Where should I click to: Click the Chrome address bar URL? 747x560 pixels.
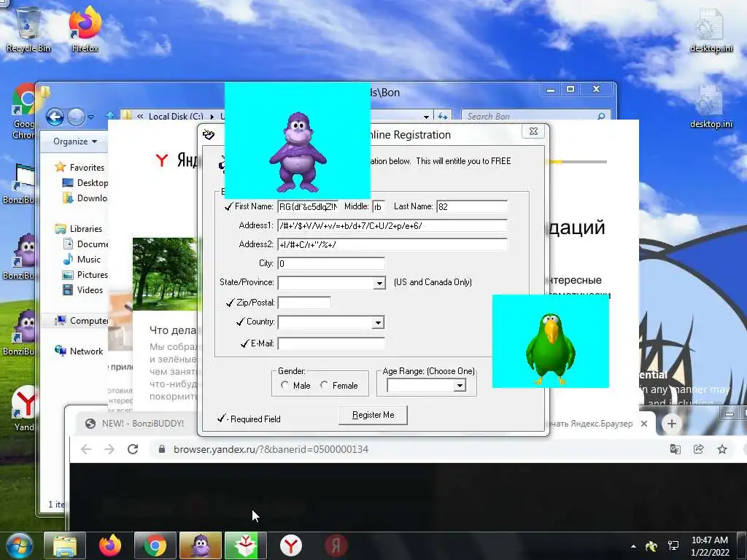271,449
